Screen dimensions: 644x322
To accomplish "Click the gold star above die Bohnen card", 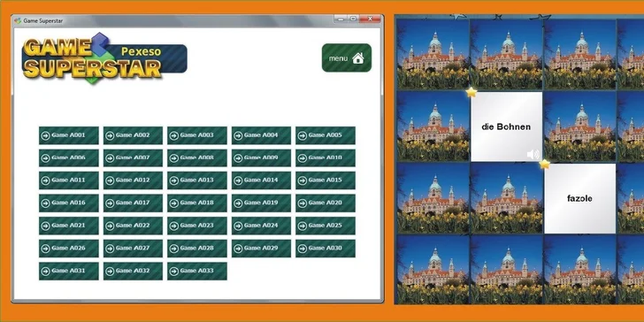I will tap(471, 92).
